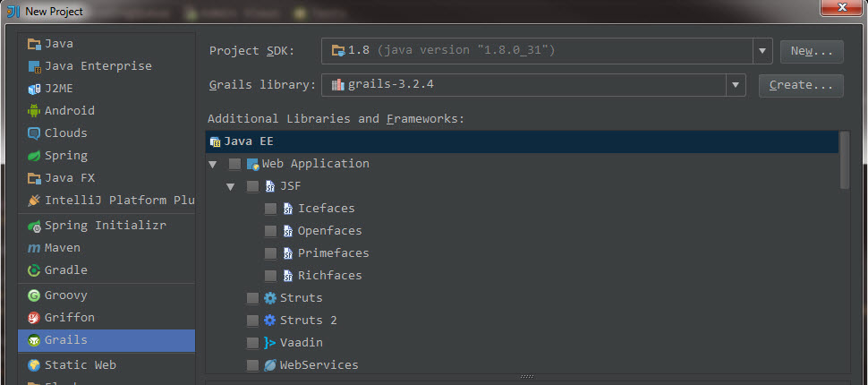Click the Struts gear icon
The image size is (868, 385).
270,298
